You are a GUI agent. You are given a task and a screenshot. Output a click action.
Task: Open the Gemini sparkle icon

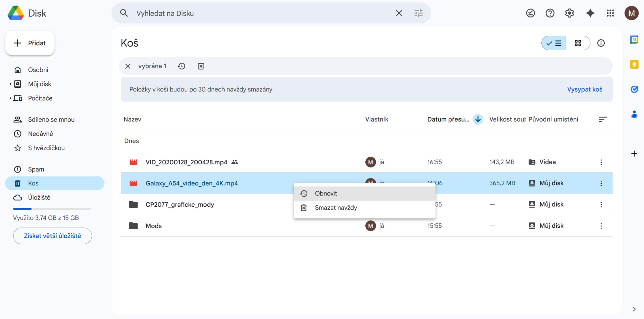pos(590,13)
